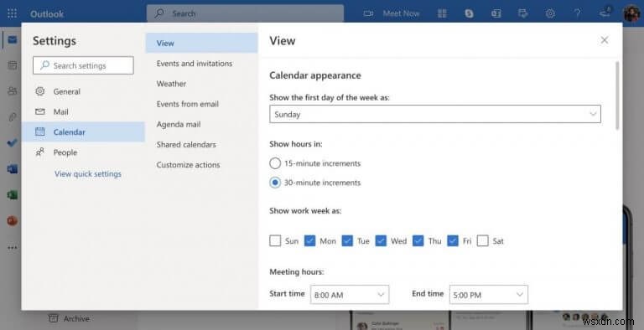Click the Meet Now video camera icon

click(x=368, y=13)
